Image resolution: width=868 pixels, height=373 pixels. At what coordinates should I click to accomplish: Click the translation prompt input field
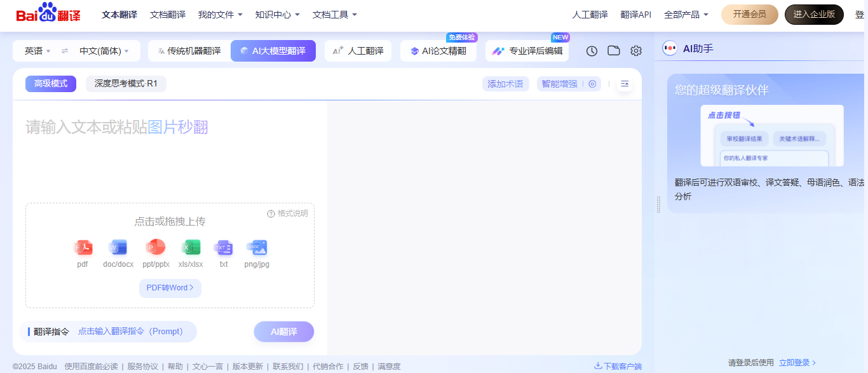click(x=132, y=331)
